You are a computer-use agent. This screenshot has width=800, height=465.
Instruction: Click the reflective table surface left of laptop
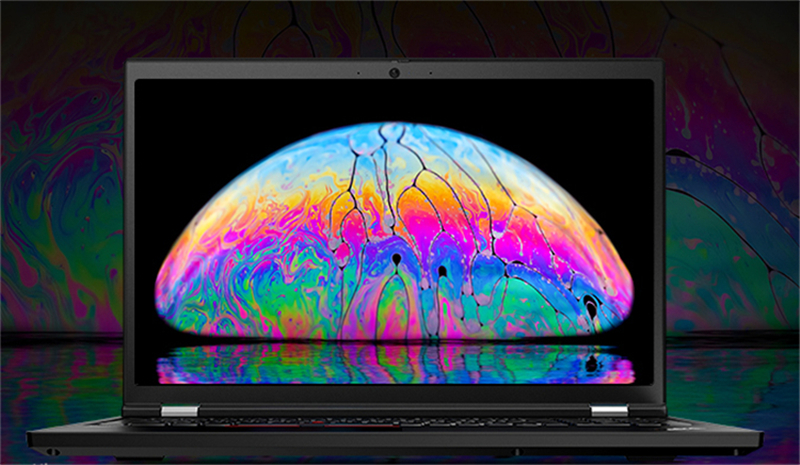60,380
